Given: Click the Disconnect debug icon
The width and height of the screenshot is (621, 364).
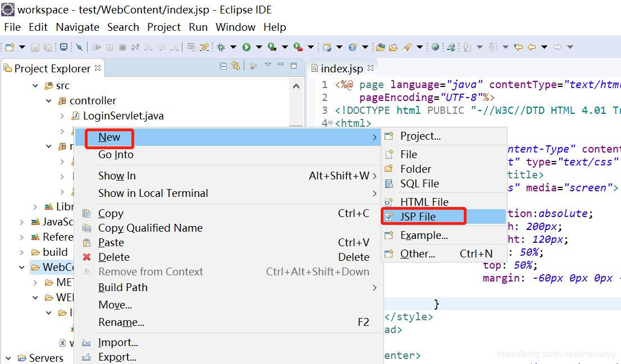Looking at the screenshot, I should 135,47.
